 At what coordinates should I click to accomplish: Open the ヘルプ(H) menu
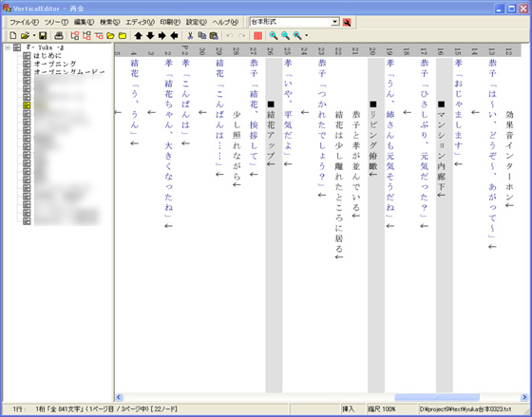[x=225, y=23]
